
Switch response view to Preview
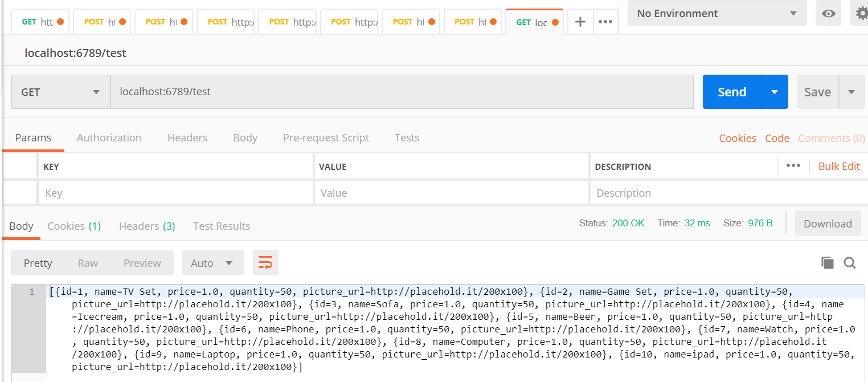(142, 262)
